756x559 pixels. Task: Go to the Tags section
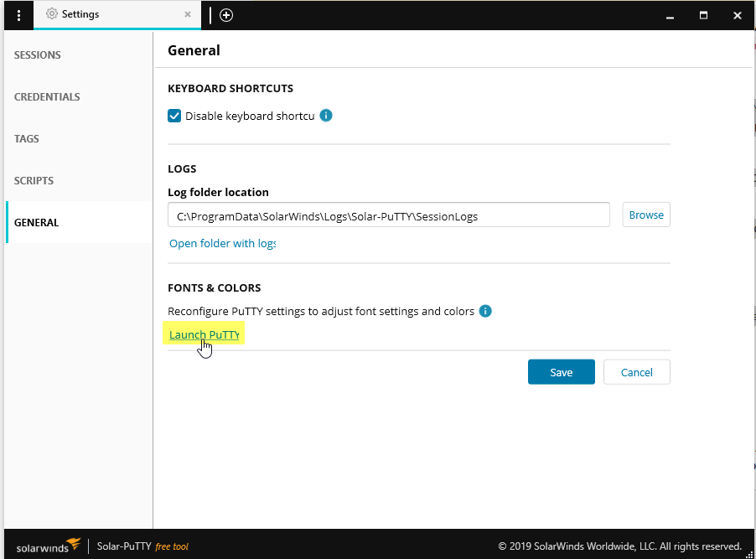[x=27, y=139]
